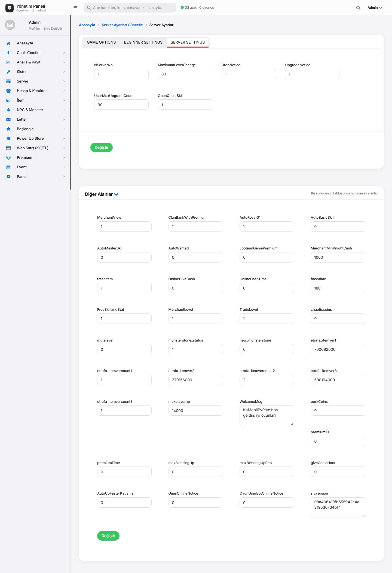
Task: Click the NPC & Monster icon
Action: pyautogui.click(x=8, y=110)
